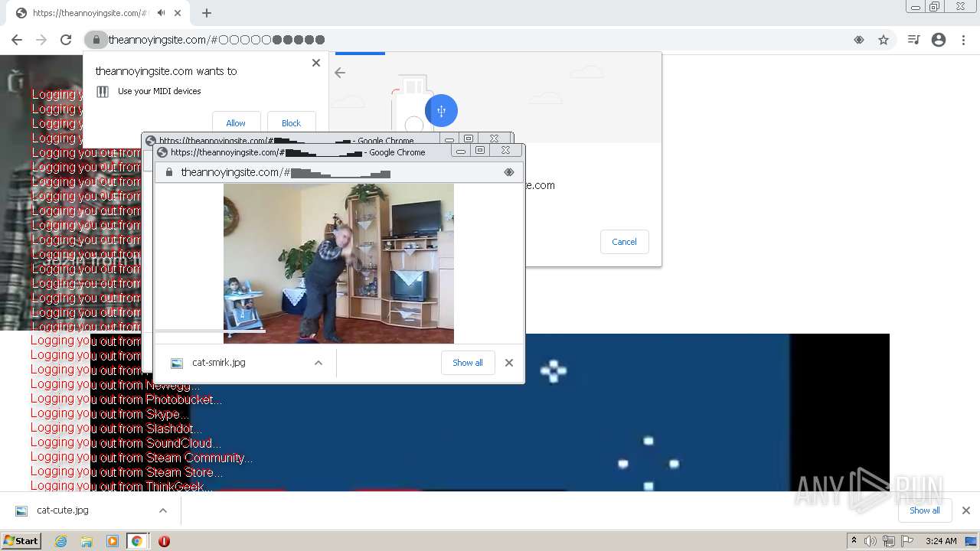Click the MIDI permission indicator in address bar

pyautogui.click(x=859, y=40)
